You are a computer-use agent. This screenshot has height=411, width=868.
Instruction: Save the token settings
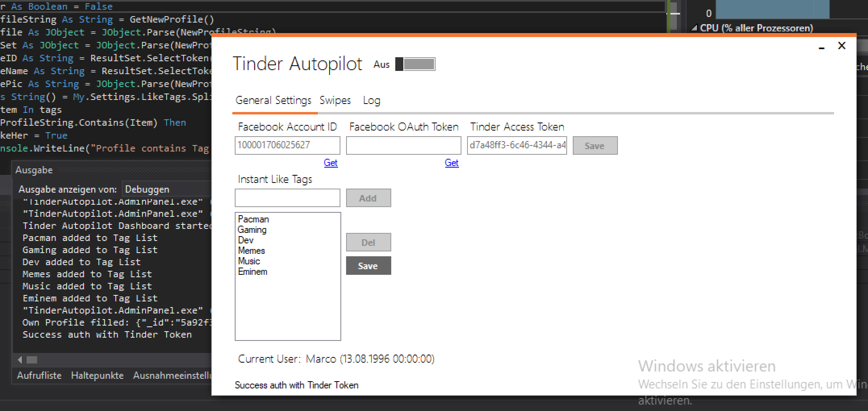coord(595,145)
